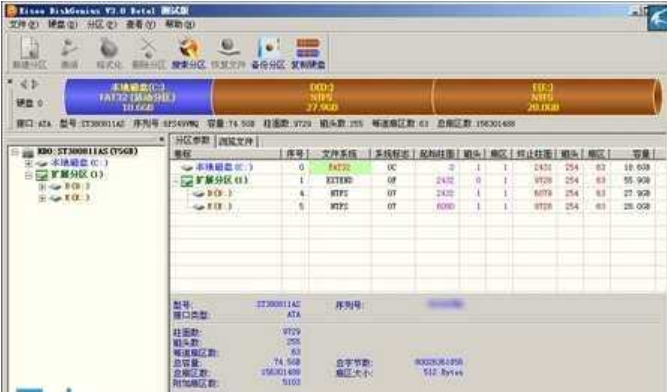
Task: Click drive icon of E(E:) table row
Action: 199,207
